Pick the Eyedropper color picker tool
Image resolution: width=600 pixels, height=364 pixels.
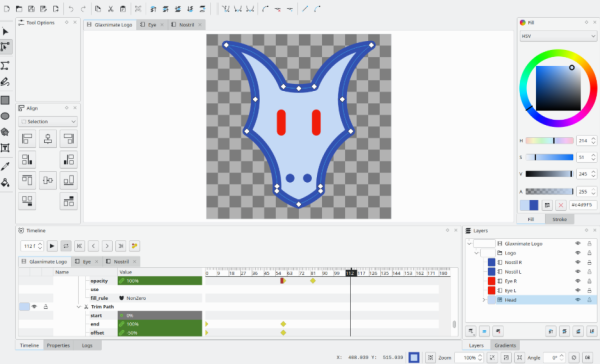pos(5,166)
